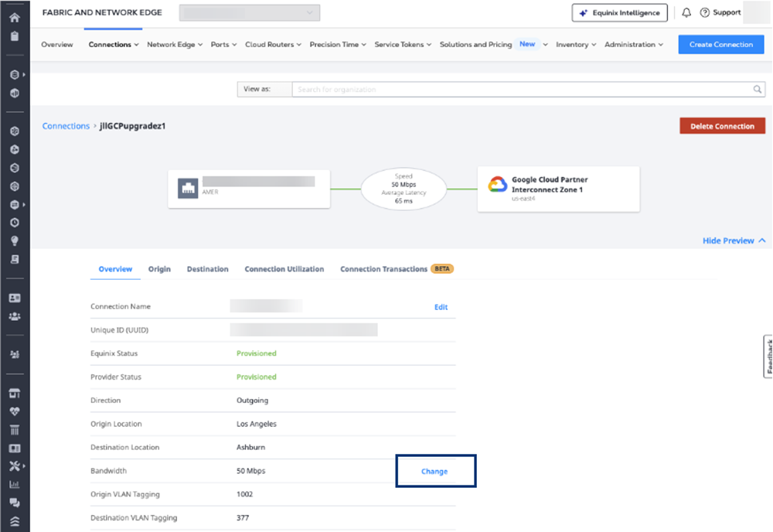
Task: Collapse the diagram with Hide Preview
Action: [734, 240]
